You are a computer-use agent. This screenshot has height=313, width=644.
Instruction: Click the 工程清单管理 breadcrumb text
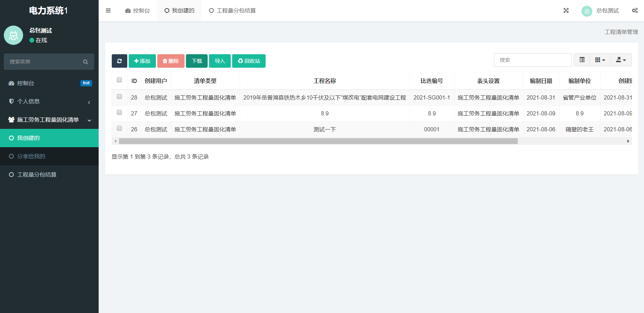click(621, 32)
